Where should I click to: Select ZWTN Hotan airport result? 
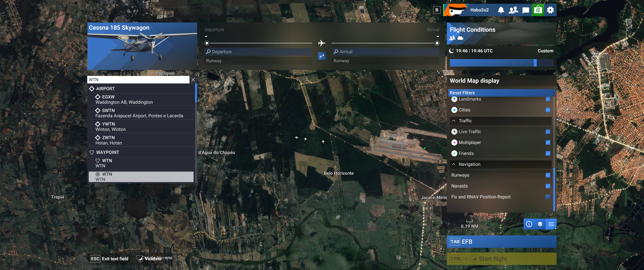click(141, 140)
